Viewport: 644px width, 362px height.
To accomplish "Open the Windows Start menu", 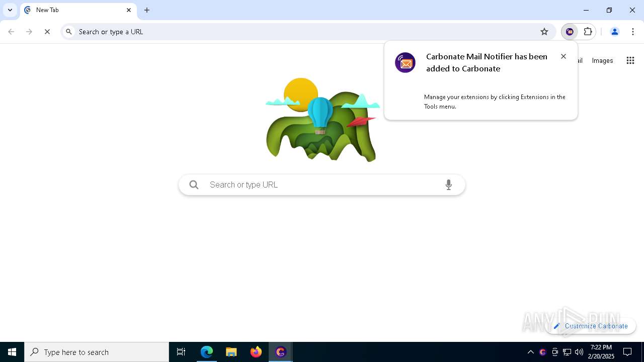I will click(x=12, y=352).
